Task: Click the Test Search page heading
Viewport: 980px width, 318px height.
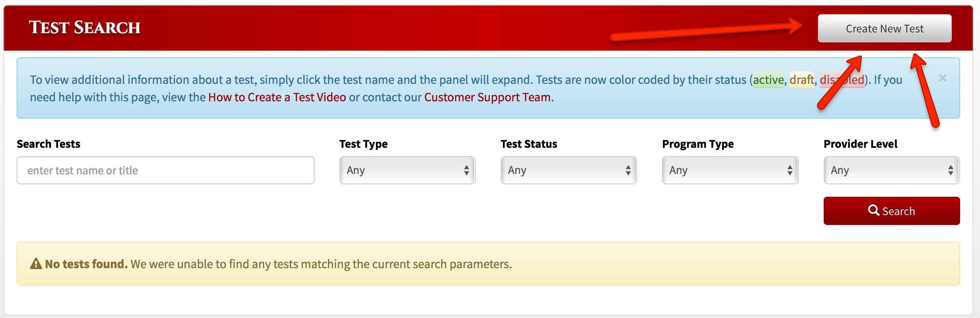Action: click(x=85, y=27)
